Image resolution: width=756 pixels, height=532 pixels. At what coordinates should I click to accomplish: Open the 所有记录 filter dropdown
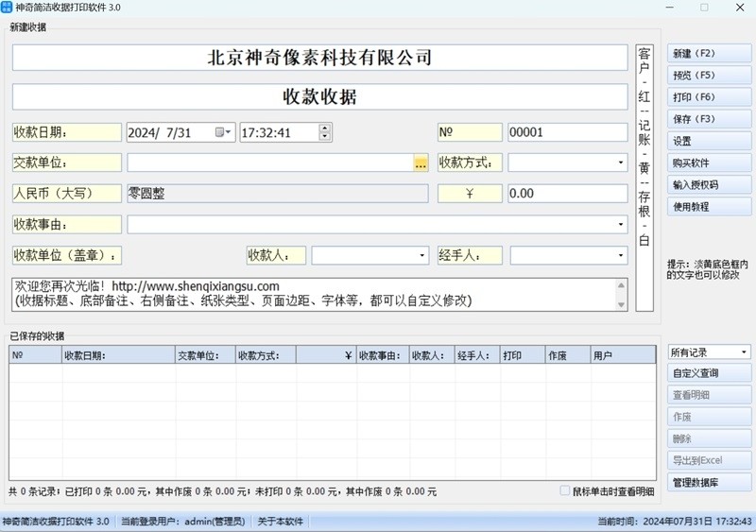[x=745, y=352]
